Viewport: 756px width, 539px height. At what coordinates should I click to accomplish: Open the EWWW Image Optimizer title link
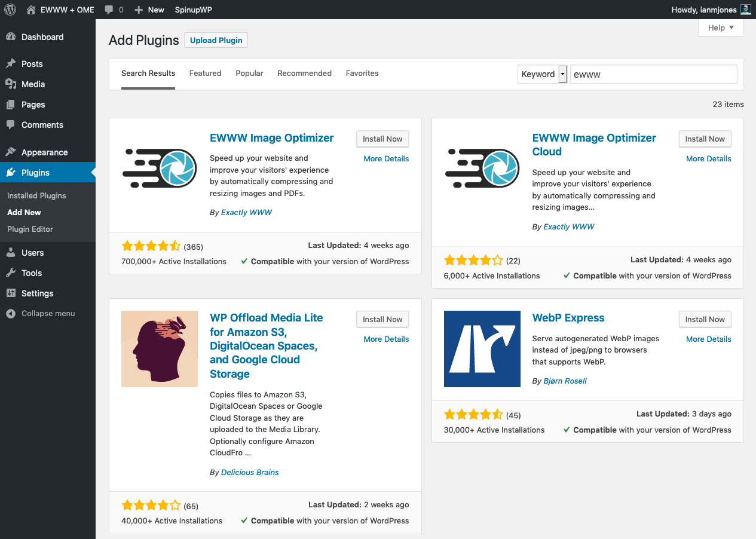271,138
